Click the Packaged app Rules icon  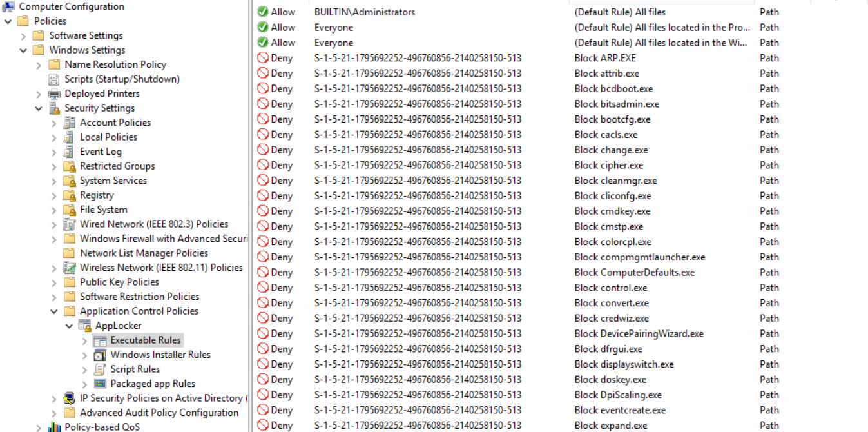pyautogui.click(x=99, y=384)
